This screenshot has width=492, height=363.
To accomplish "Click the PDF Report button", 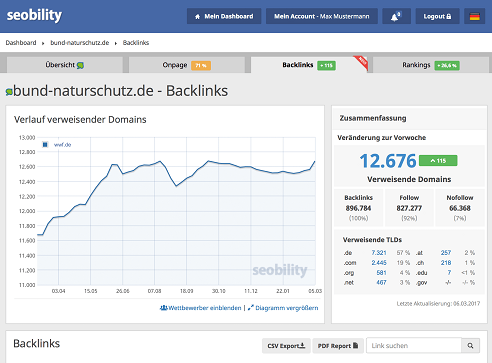I will pos(338,346).
